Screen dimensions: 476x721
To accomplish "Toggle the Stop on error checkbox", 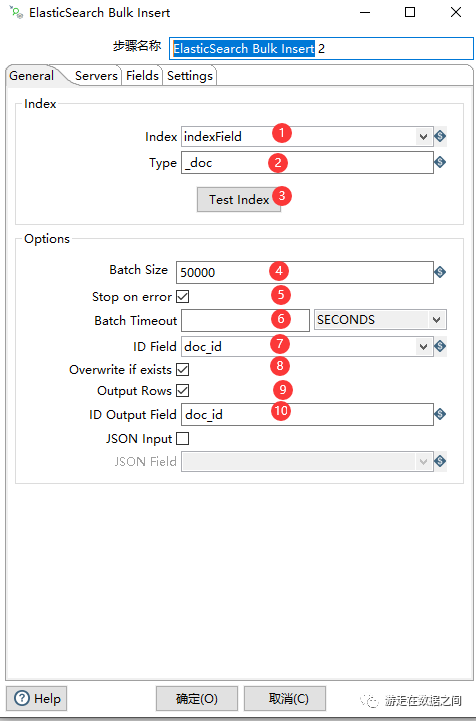I will (183, 297).
